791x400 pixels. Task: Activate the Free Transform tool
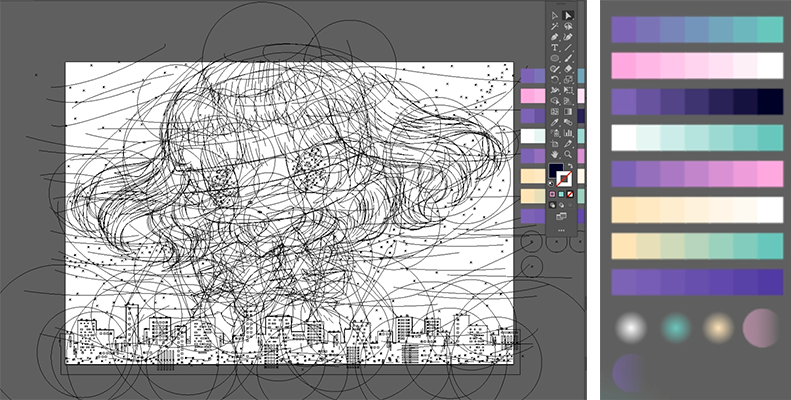click(x=568, y=90)
